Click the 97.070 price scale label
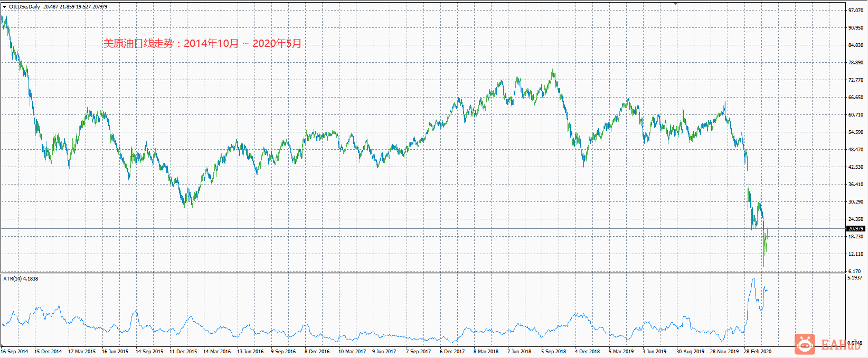Image resolution: width=868 pixels, height=358 pixels. tap(855, 11)
